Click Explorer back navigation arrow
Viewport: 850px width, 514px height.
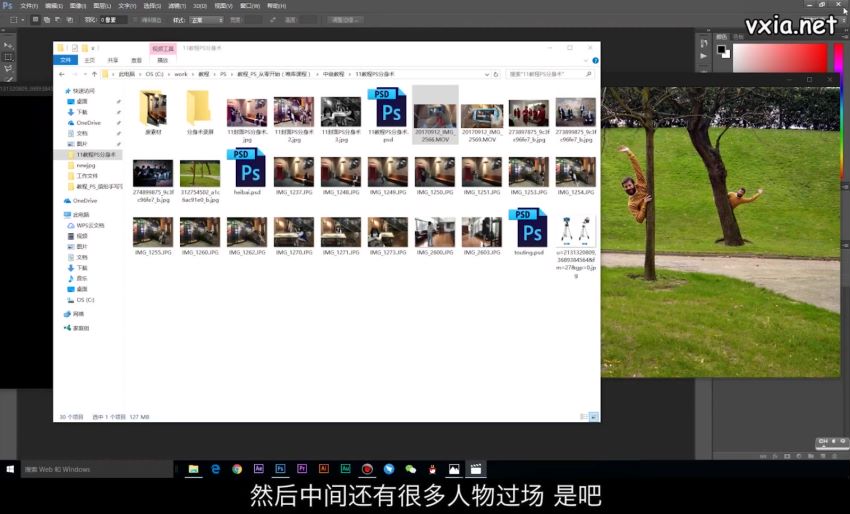[62, 74]
